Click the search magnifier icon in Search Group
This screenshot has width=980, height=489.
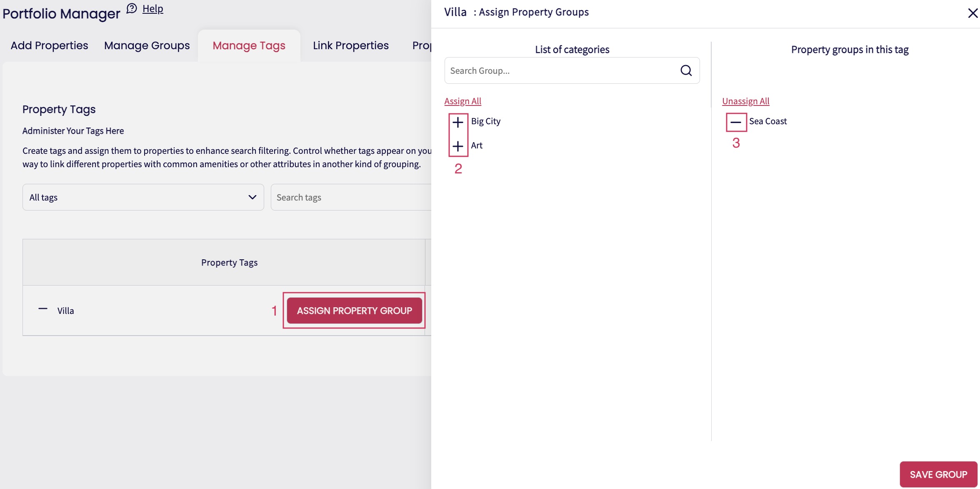(x=686, y=70)
